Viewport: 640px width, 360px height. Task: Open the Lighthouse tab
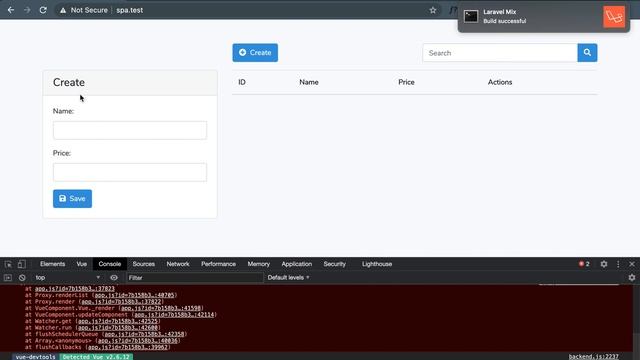point(377,264)
